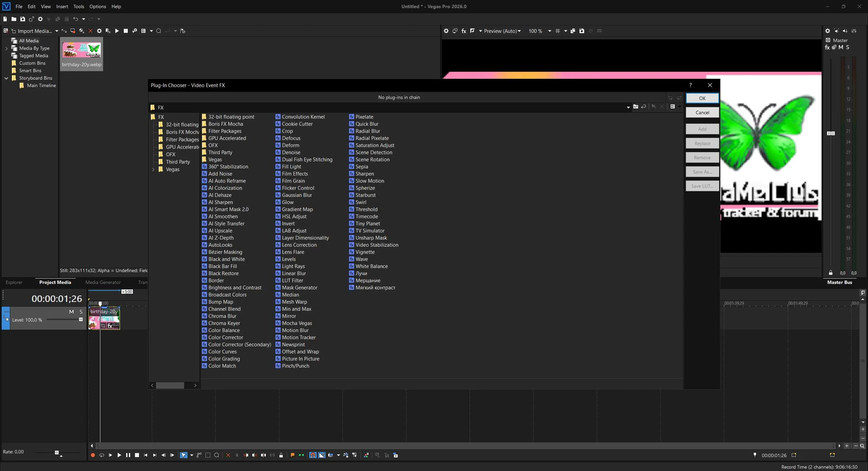
Task: Click the Play button in the transport bar
Action: [x=119, y=455]
